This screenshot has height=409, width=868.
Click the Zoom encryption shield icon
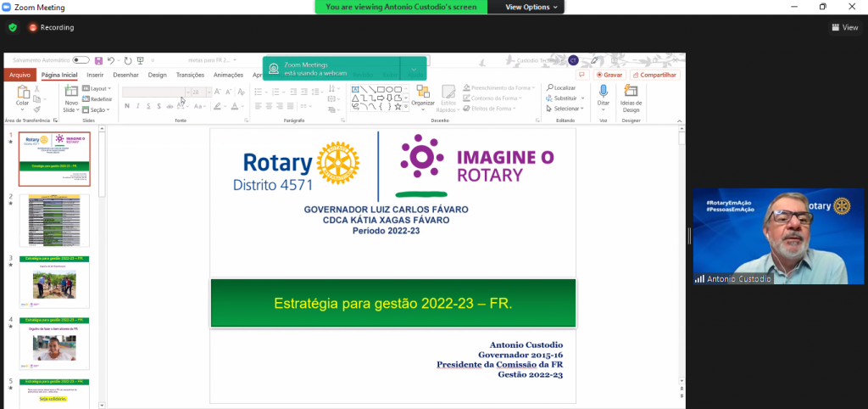click(x=13, y=27)
